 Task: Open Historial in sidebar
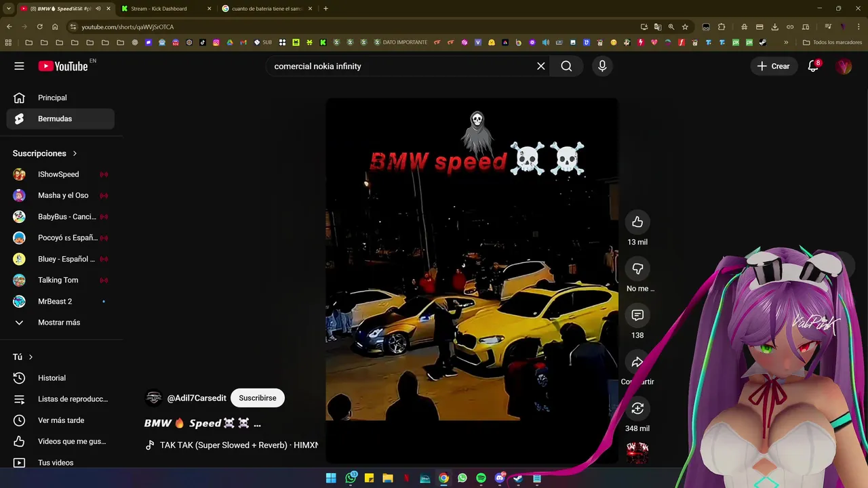pos(60,378)
